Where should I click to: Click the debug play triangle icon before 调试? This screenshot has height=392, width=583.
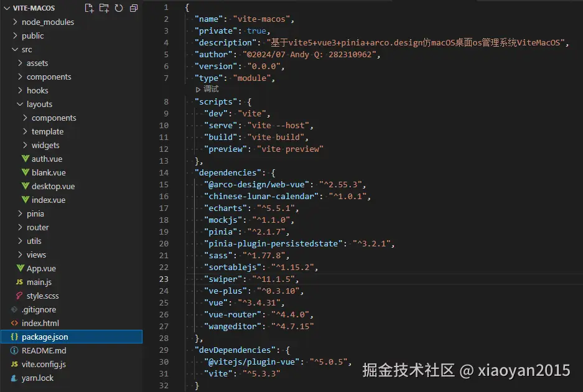point(198,89)
